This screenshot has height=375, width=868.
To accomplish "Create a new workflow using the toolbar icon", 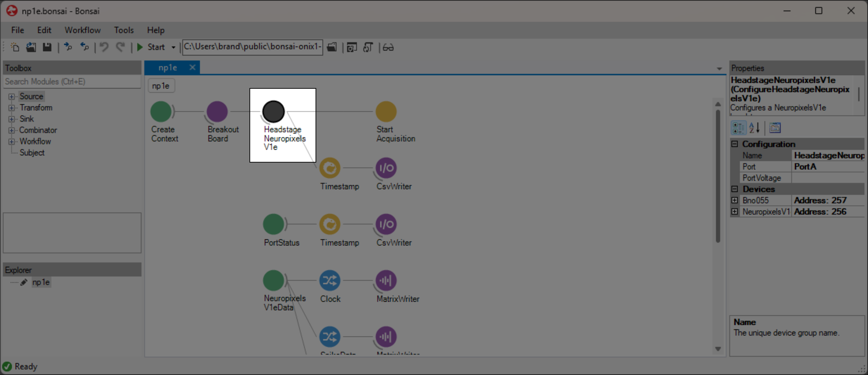I will 15,47.
